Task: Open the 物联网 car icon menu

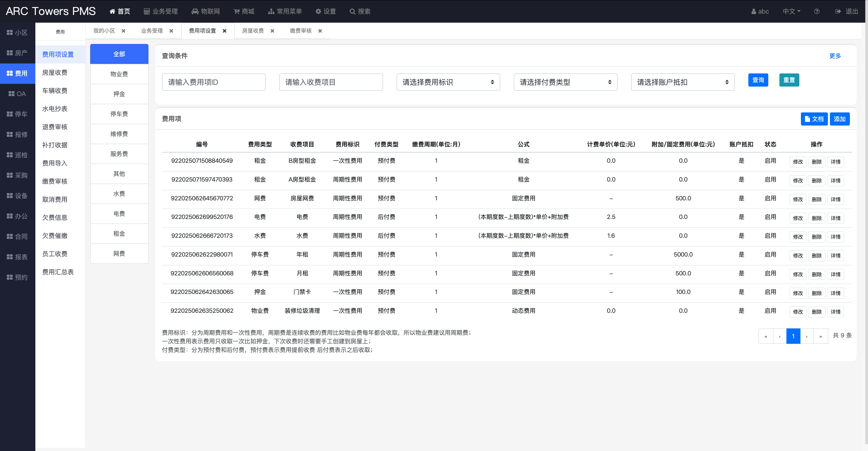Action: pos(195,12)
